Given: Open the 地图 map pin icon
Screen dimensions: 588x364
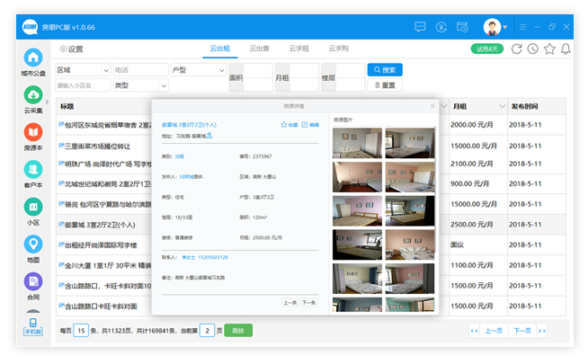Looking at the screenshot, I should (x=33, y=244).
